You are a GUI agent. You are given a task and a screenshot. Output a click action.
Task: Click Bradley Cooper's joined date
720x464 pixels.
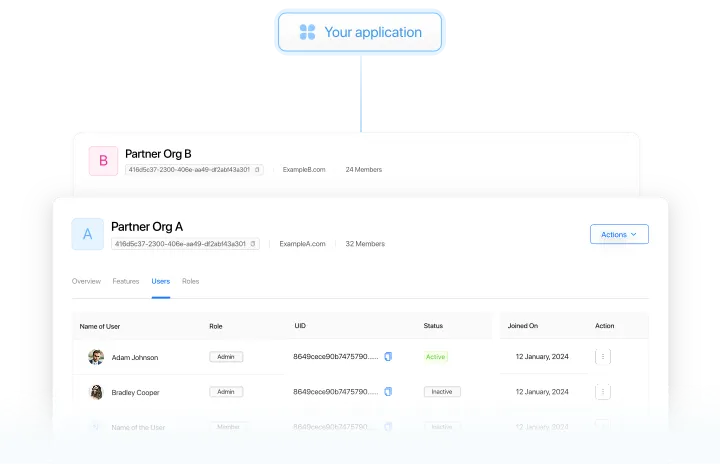click(542, 392)
